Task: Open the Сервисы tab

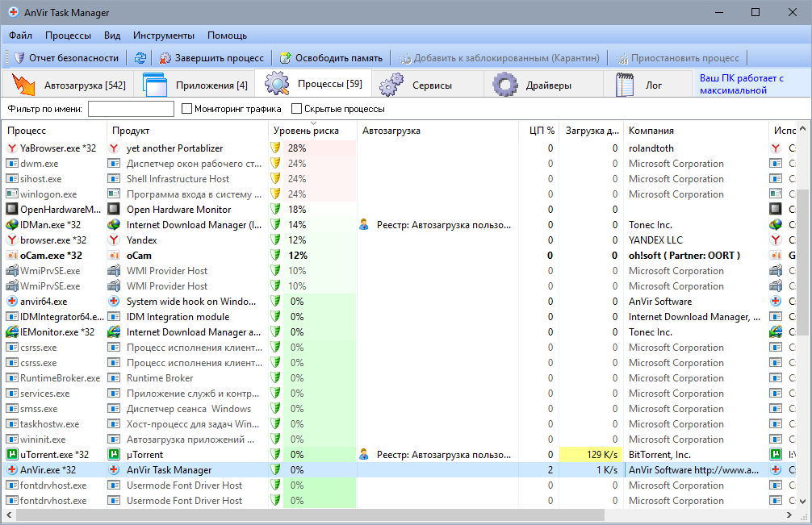Action: click(427, 85)
